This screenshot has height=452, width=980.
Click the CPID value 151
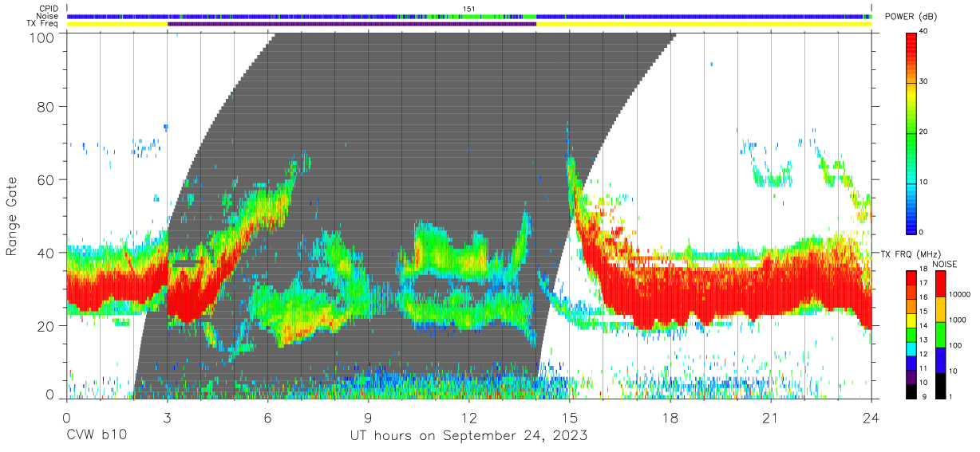468,9
